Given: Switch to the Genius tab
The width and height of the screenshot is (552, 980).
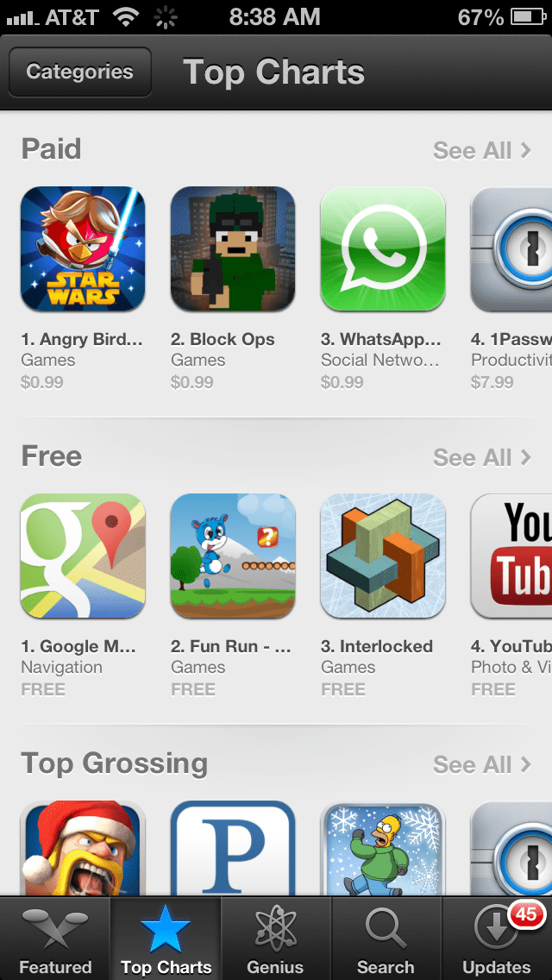Looking at the screenshot, I should pyautogui.click(x=276, y=939).
